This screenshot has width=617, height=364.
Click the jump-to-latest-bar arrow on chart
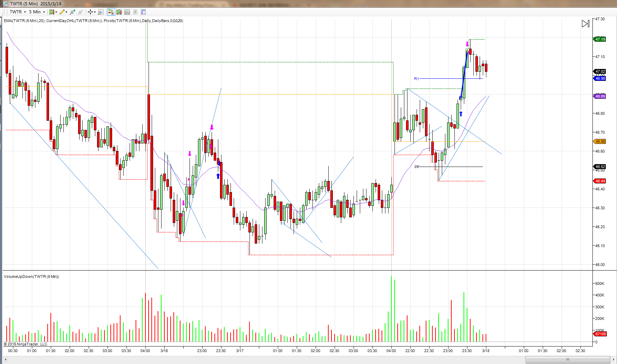tap(585, 24)
